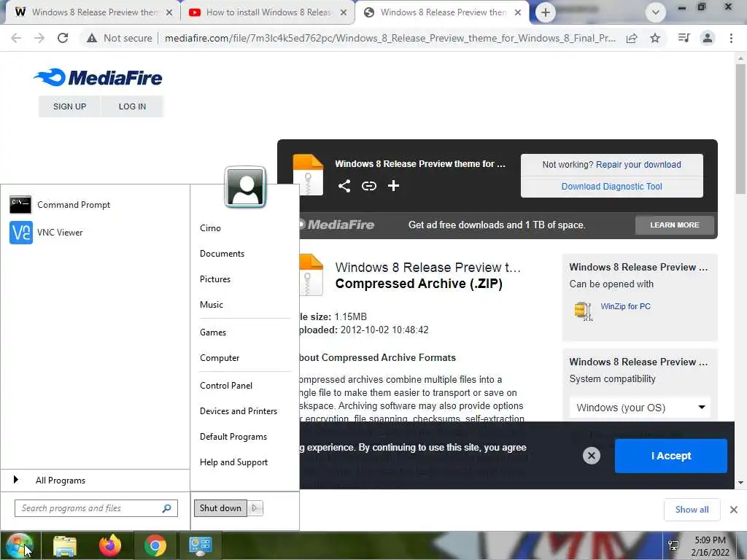The width and height of the screenshot is (747, 560).
Task: Switch to the first Windows 8 Release Preview tab
Action: 93,12
